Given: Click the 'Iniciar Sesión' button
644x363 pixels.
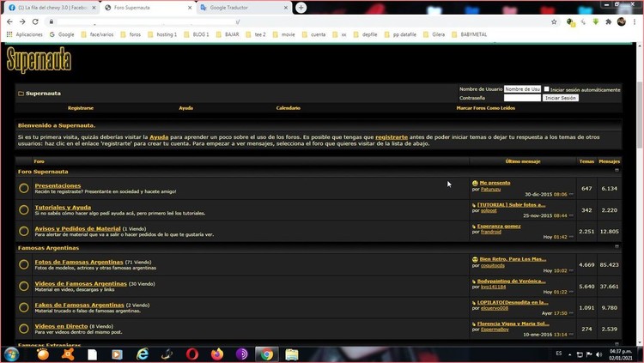Looking at the screenshot, I should pyautogui.click(x=562, y=98).
